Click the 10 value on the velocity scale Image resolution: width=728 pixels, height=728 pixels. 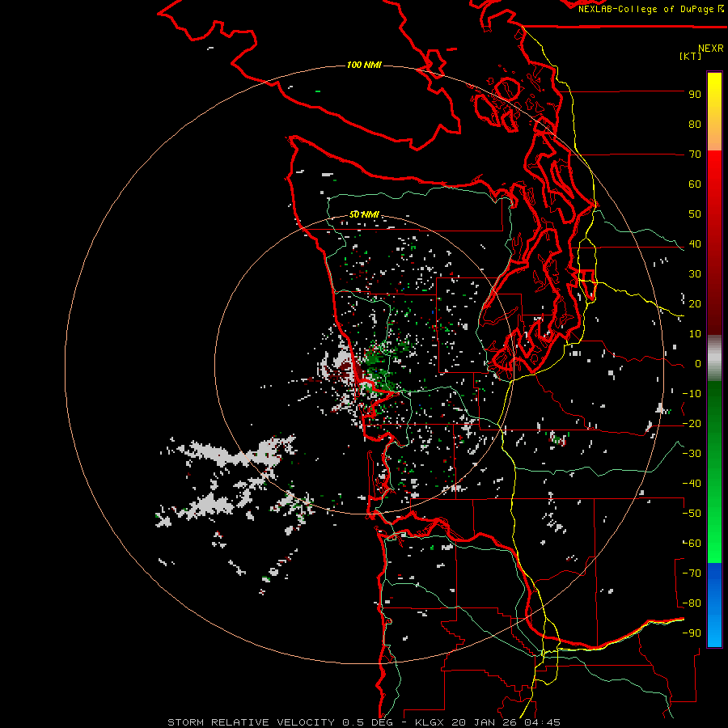[x=695, y=334]
